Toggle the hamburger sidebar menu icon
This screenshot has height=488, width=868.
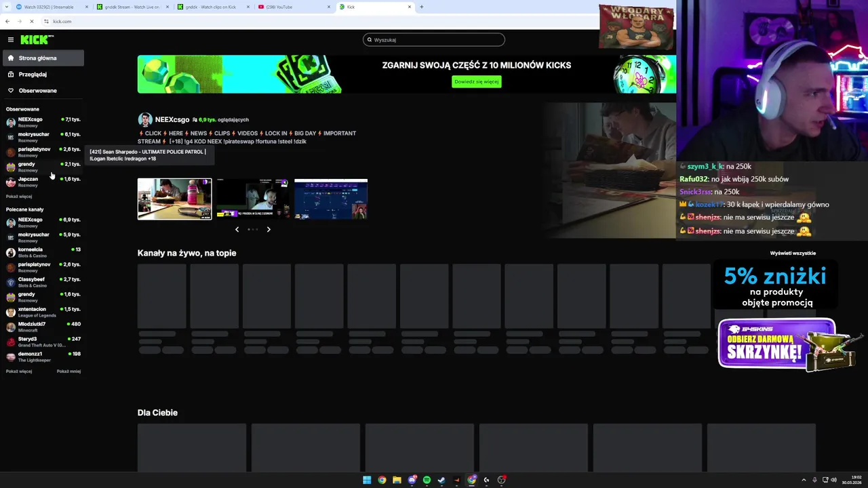[10, 40]
